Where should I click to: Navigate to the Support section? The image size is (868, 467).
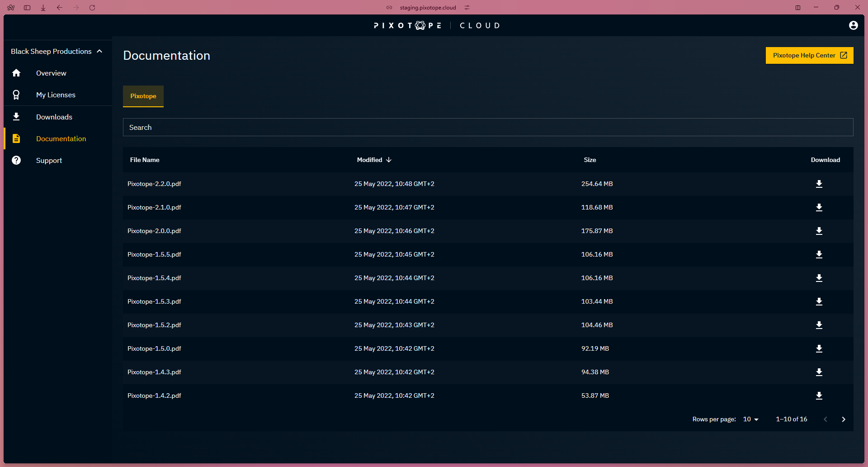pyautogui.click(x=49, y=161)
